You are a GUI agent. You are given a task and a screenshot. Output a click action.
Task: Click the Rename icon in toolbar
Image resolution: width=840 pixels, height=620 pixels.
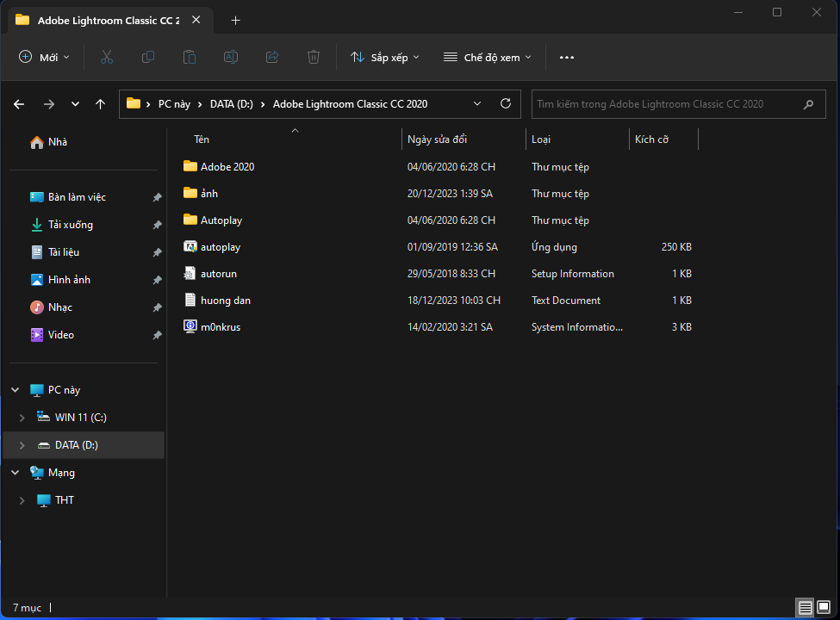pos(231,57)
